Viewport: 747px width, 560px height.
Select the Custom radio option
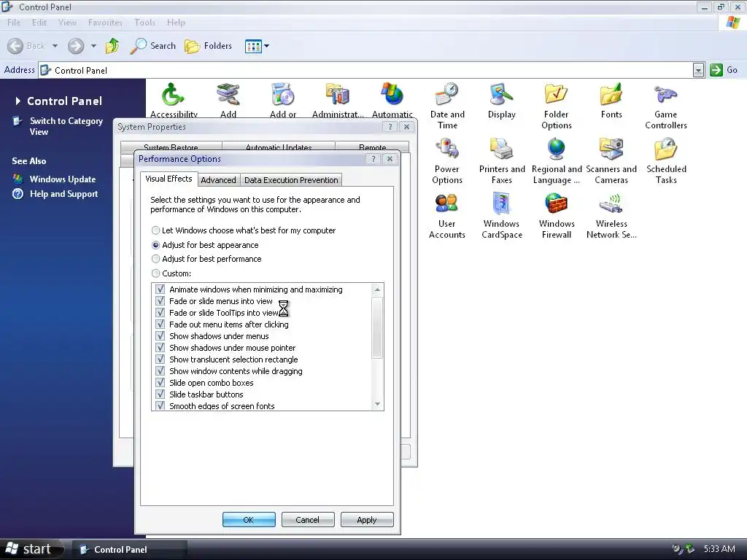tap(155, 273)
